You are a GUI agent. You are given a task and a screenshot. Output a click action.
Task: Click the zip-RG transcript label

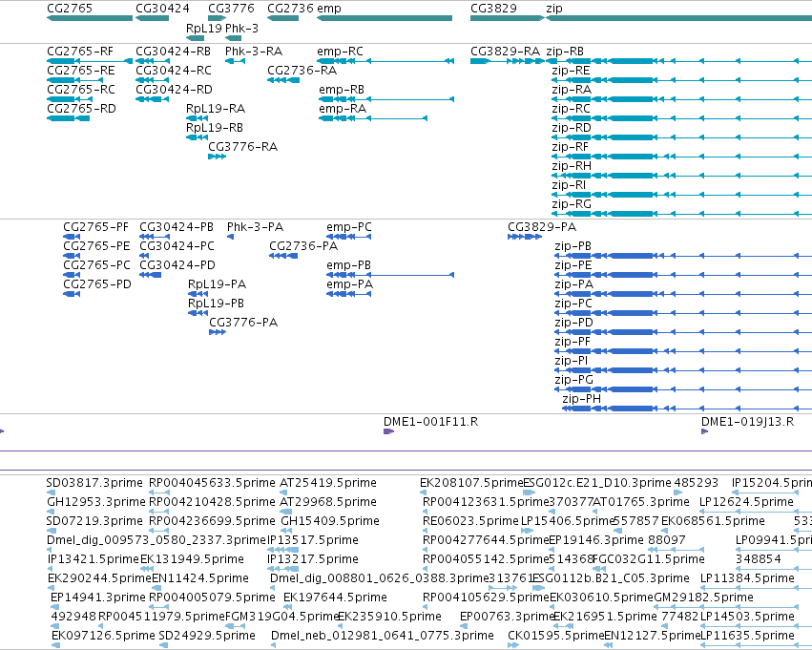572,204
